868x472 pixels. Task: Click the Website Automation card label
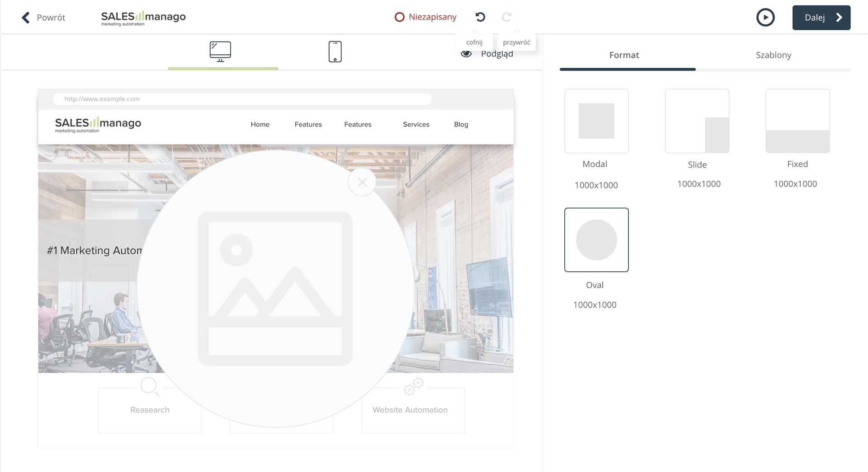410,410
